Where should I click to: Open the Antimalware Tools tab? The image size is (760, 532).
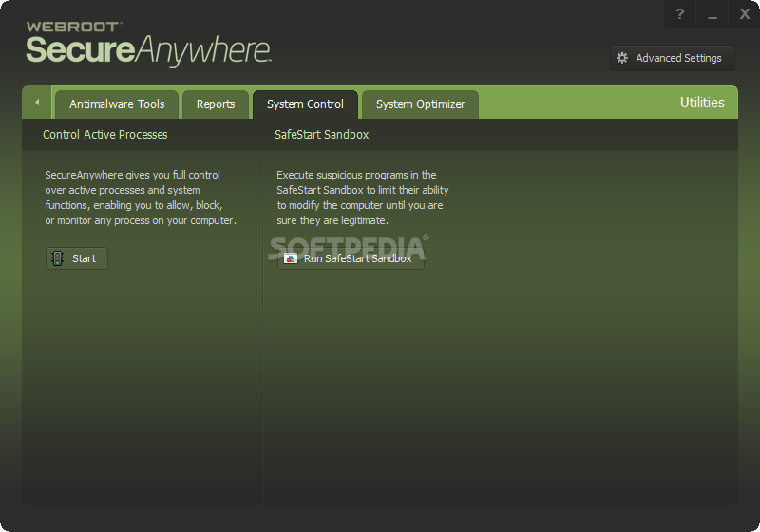click(x=117, y=104)
